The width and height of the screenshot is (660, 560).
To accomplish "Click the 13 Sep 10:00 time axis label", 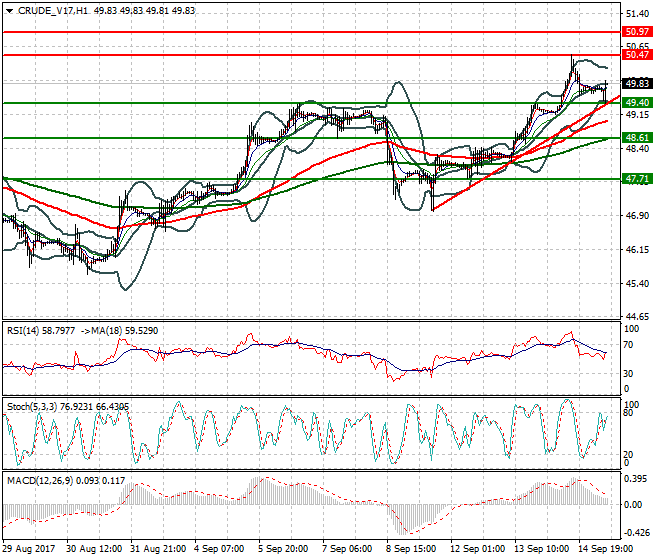I will (541, 549).
